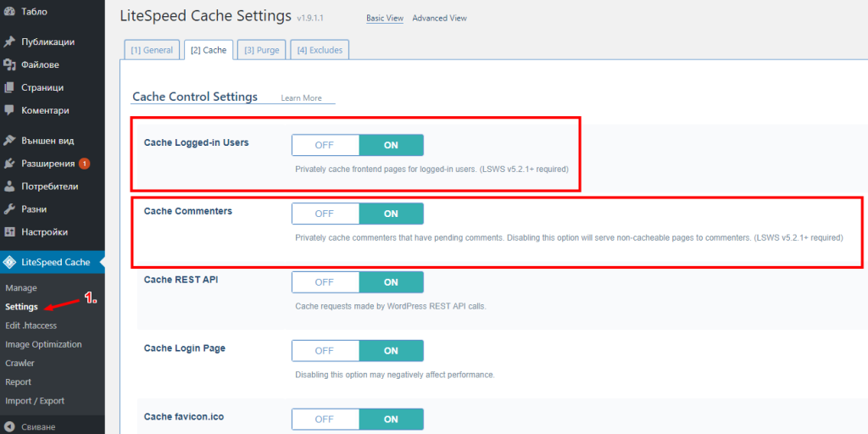Open Image Optimization submenu item
Image resolution: width=868 pixels, height=434 pixels.
[x=43, y=344]
